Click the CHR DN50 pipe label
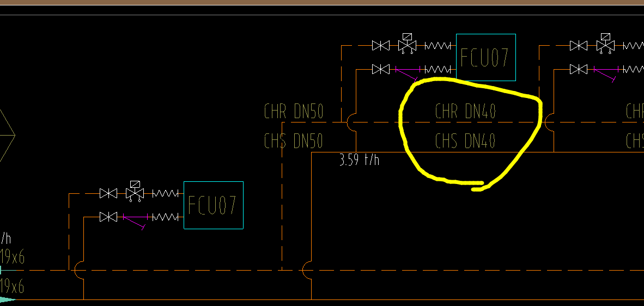 (x=294, y=111)
